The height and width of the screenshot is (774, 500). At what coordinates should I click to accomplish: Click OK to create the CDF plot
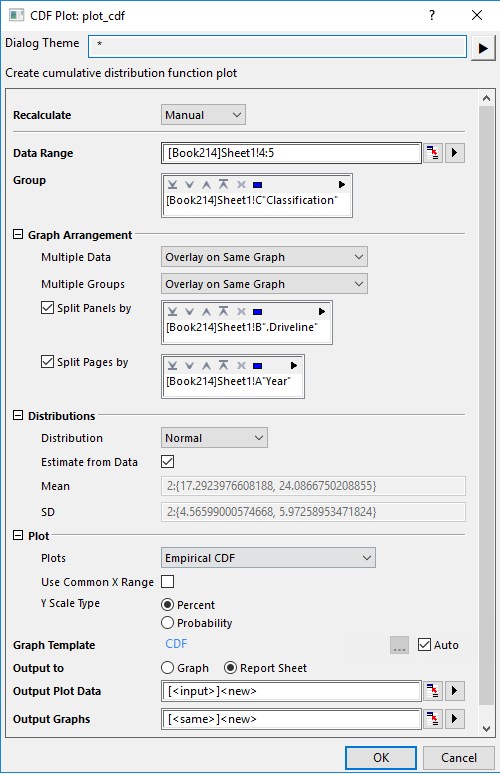(x=381, y=758)
